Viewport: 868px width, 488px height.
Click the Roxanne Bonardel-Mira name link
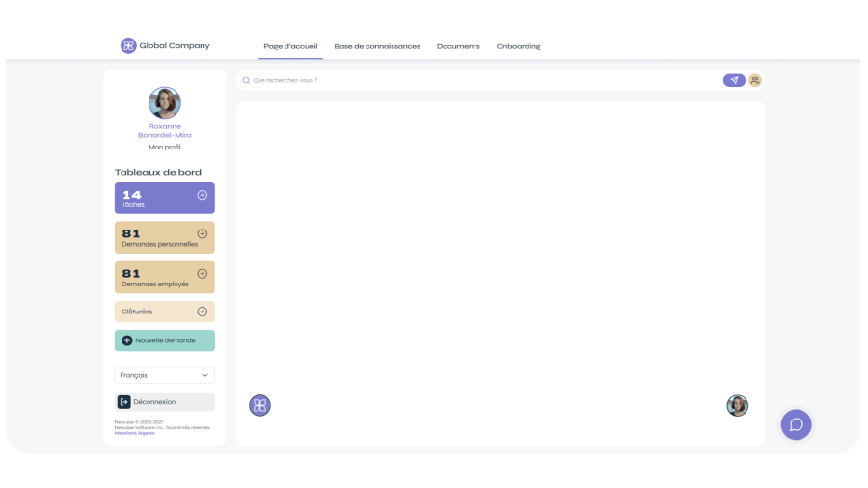coord(164,130)
